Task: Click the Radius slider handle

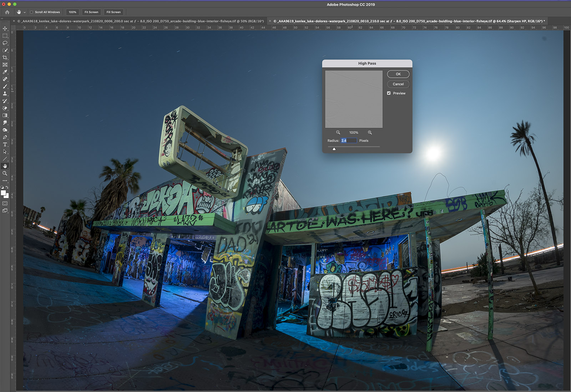Action: click(334, 149)
